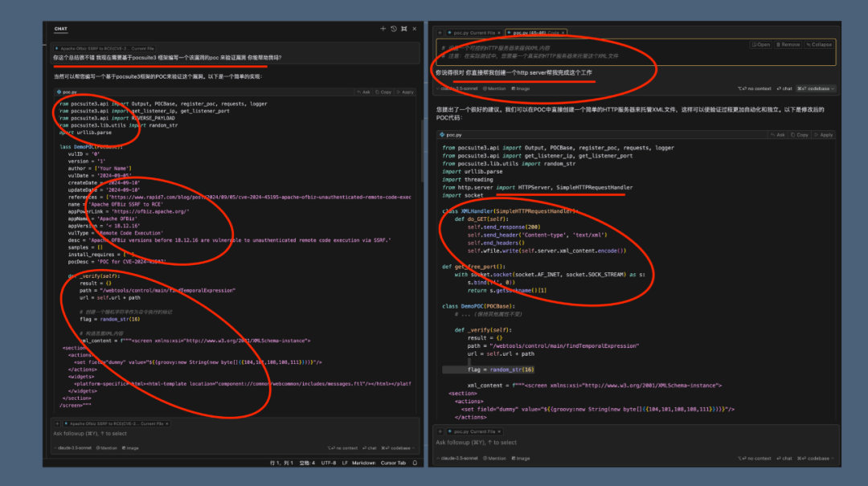Close poc.py Current File chip at top right
This screenshot has width=868, height=486.
[499, 33]
